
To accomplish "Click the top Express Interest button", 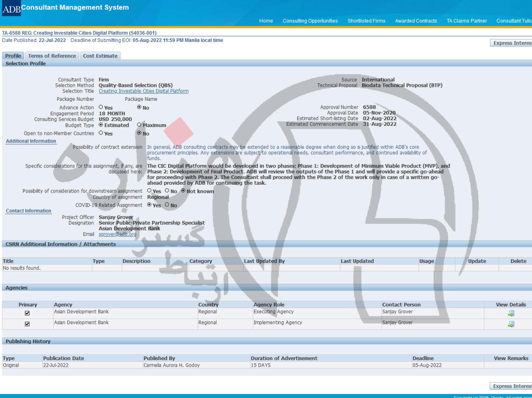I will [511, 43].
